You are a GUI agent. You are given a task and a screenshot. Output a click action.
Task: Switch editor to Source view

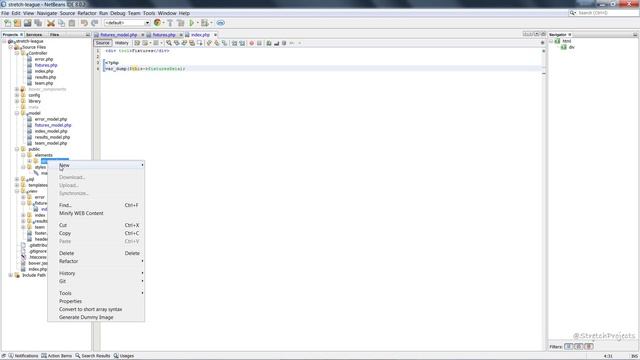tap(102, 43)
